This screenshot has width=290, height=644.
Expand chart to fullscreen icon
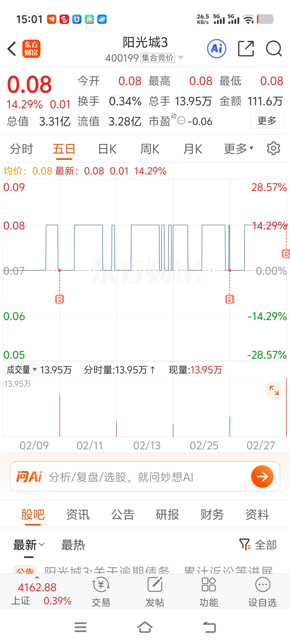pyautogui.click(x=274, y=390)
